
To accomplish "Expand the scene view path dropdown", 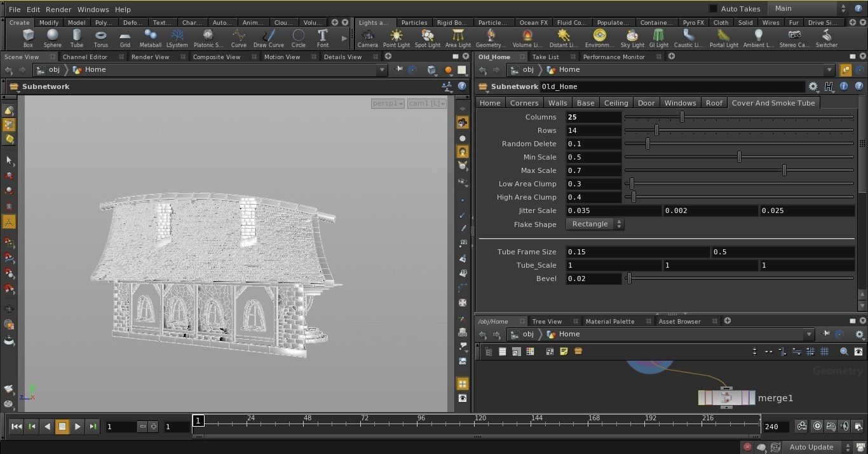I will [x=382, y=70].
